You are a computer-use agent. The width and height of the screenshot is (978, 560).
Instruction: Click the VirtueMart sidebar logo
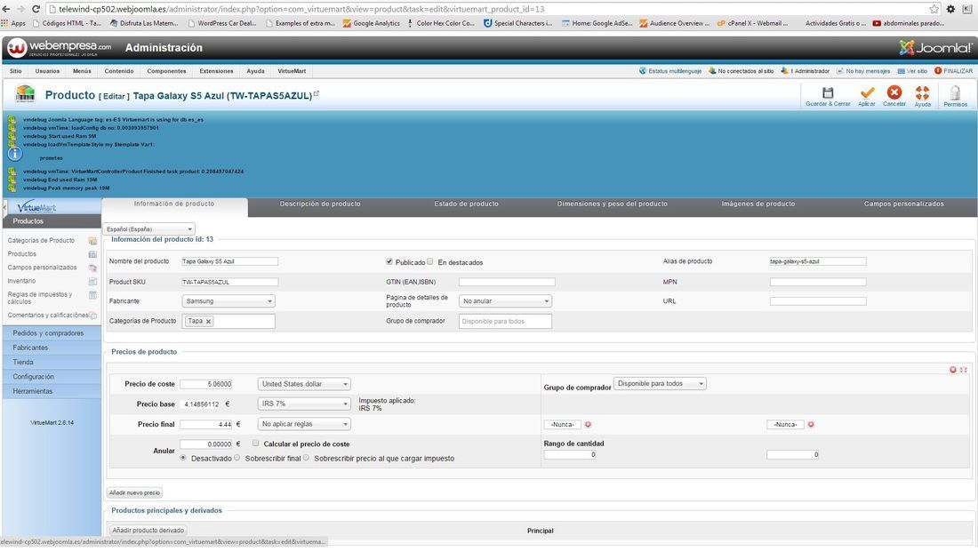point(36,207)
